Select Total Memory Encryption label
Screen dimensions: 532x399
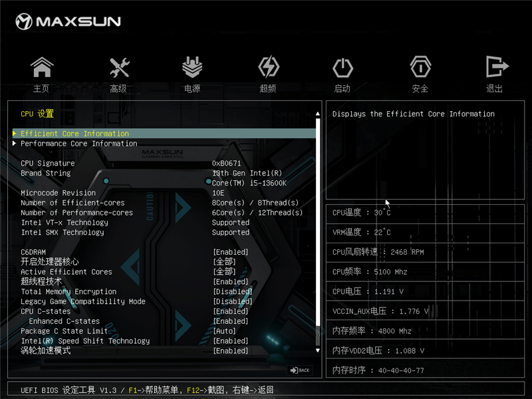coord(68,291)
